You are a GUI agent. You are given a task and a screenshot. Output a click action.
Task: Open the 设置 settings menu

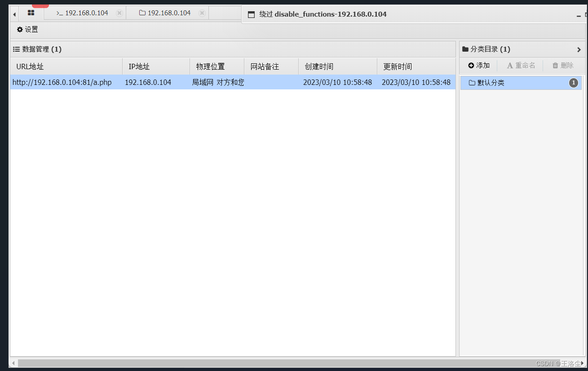(x=27, y=30)
